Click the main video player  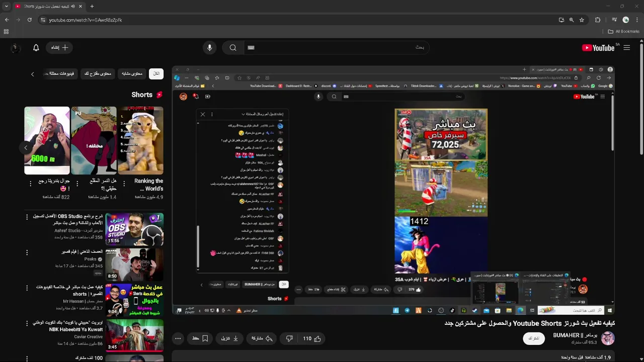tap(393, 191)
